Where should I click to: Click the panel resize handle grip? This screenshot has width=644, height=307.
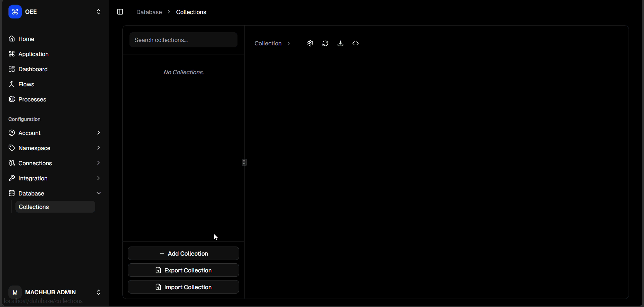[x=245, y=162]
